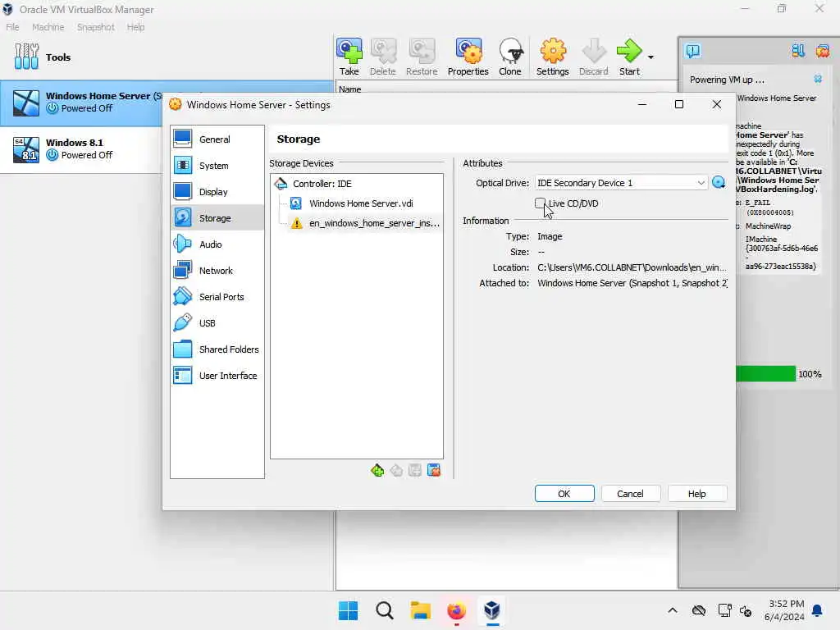Click the Location path text
Viewport: 840px width, 630px height.
632,267
